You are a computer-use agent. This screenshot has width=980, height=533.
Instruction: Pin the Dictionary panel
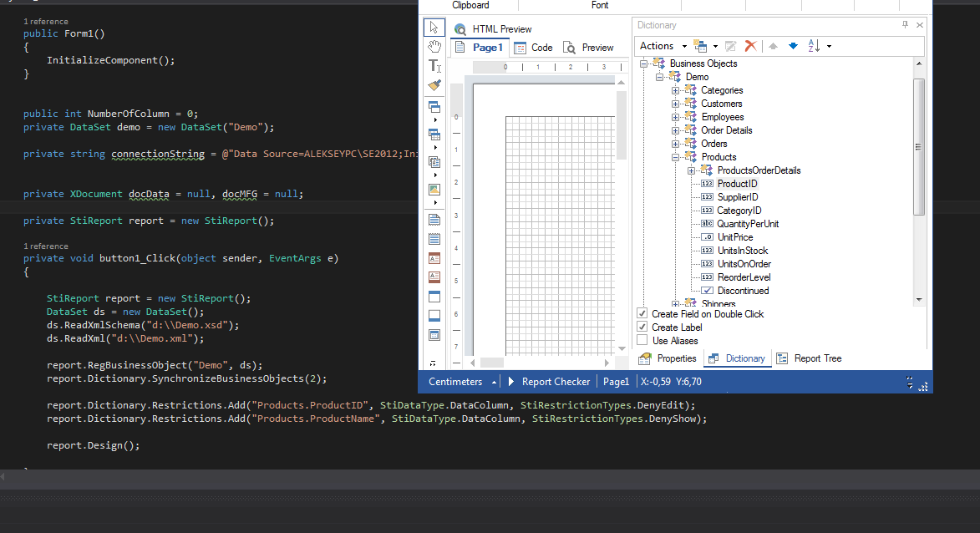905,25
